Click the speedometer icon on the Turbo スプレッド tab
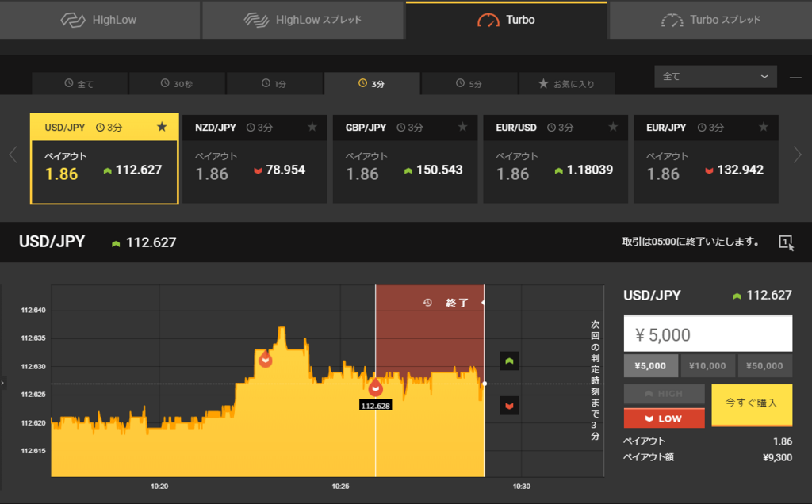Screen dimensions: 812x504 [672, 20]
